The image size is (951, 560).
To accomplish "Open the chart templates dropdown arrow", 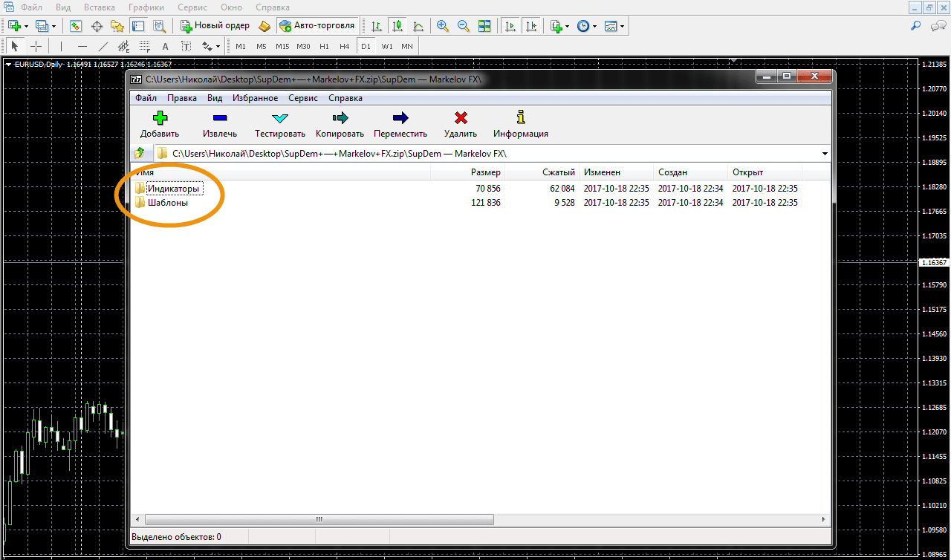I will point(623,26).
